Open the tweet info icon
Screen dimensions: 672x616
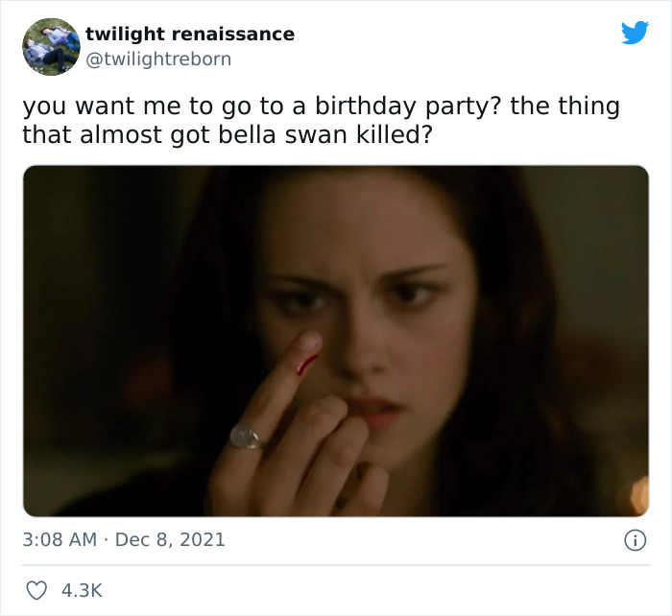pos(635,540)
